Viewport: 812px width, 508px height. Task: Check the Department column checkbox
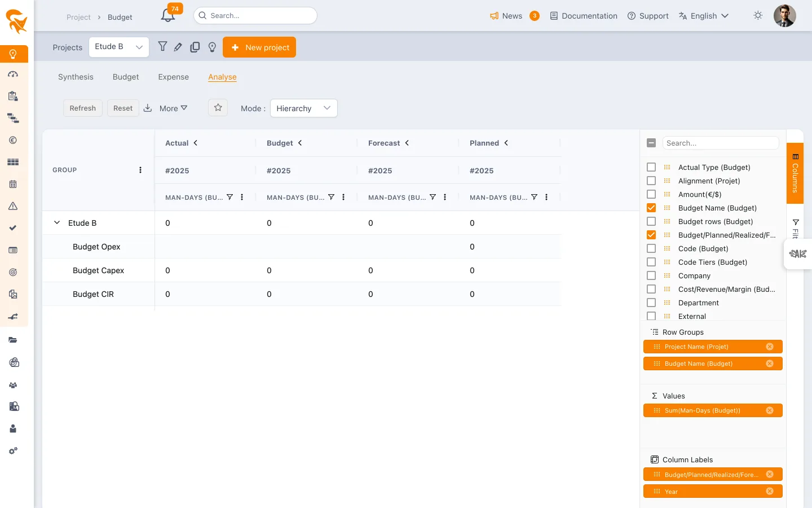(x=651, y=303)
